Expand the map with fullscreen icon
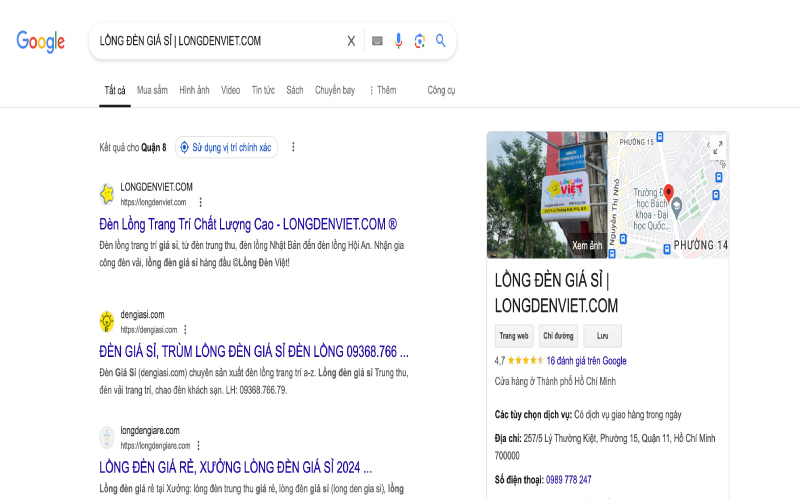The height and width of the screenshot is (500, 800). [716, 147]
